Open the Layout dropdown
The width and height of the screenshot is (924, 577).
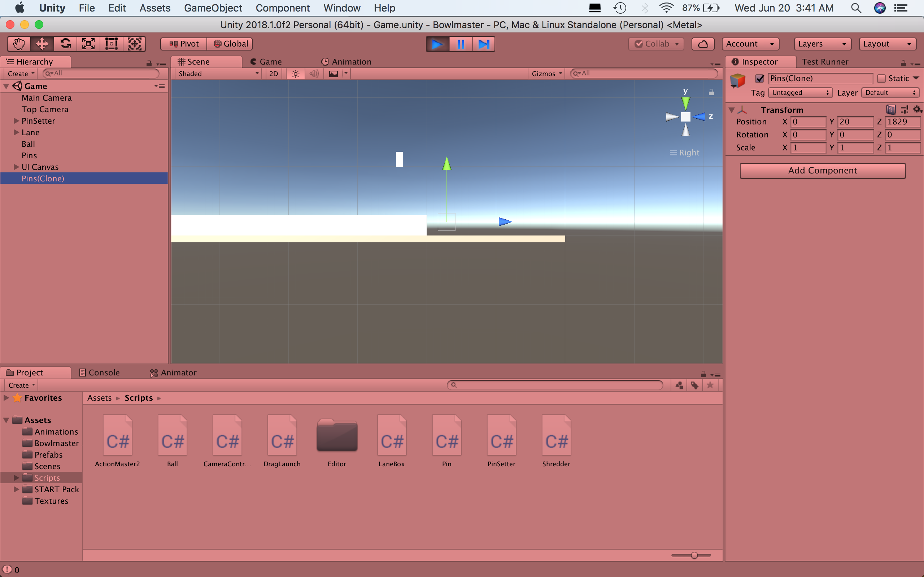(887, 44)
